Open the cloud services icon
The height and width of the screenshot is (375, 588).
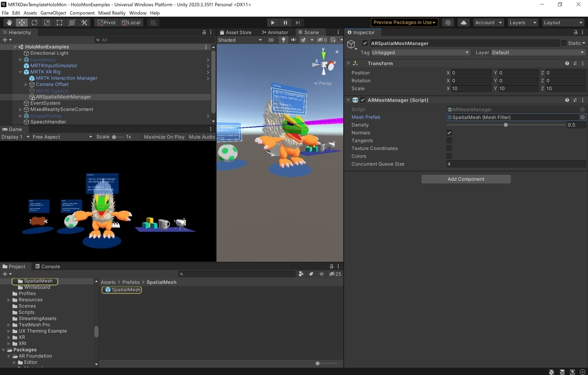point(464,23)
